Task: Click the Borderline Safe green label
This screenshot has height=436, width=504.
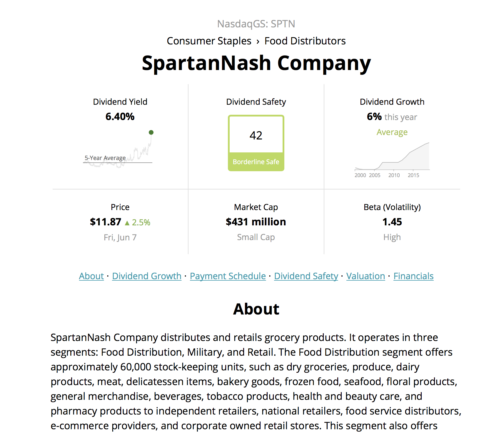Action: (256, 162)
